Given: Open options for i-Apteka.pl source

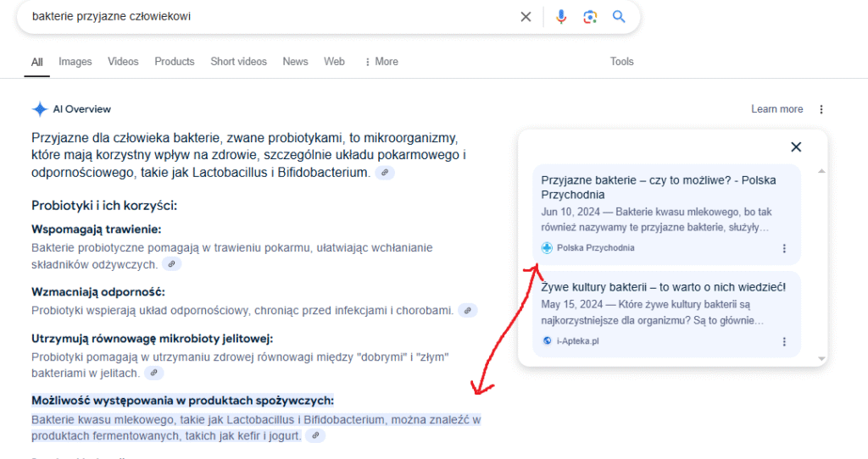Looking at the screenshot, I should [x=784, y=341].
